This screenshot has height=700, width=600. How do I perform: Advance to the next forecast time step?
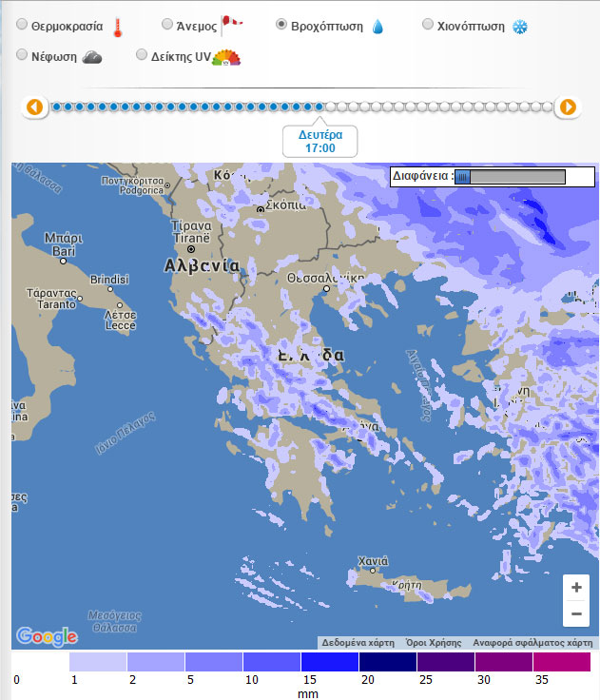click(x=567, y=107)
